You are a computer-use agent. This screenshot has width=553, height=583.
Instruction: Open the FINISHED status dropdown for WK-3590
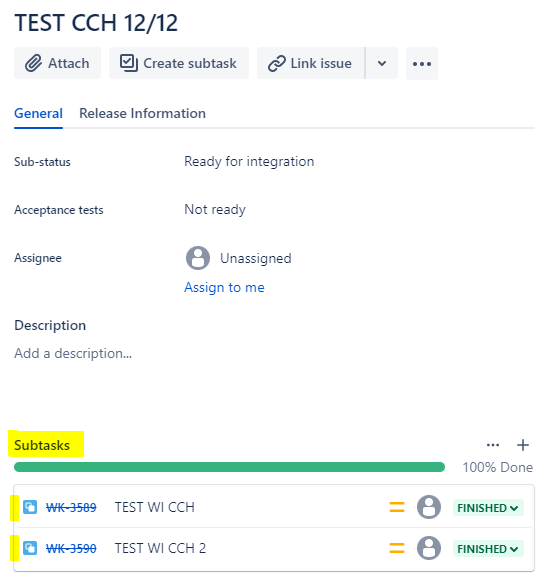pyautogui.click(x=488, y=549)
